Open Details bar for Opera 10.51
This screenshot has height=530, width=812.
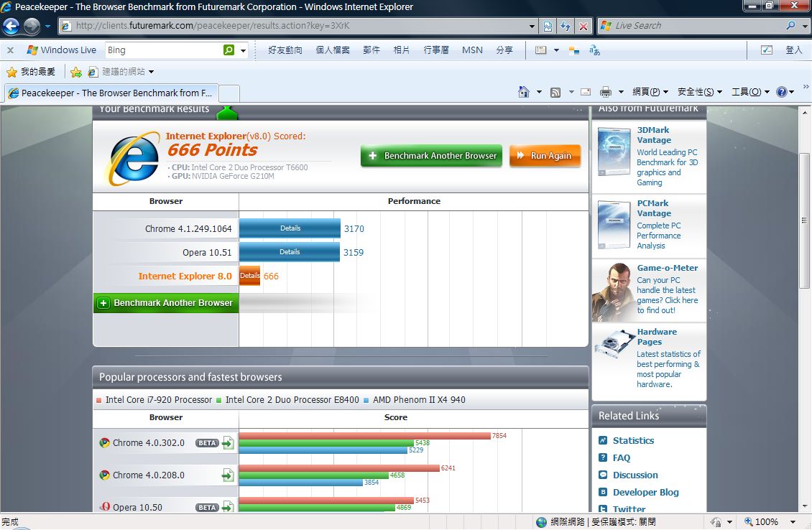pos(289,252)
